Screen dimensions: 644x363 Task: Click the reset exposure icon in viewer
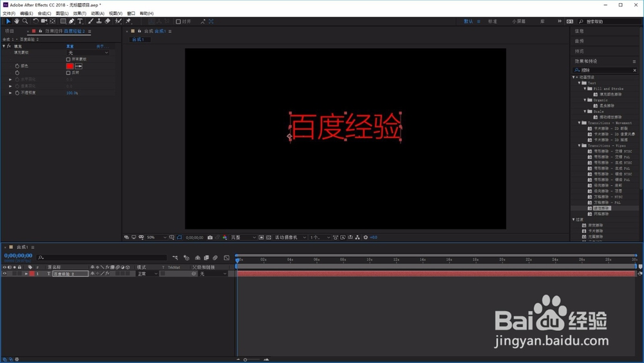coord(366,238)
